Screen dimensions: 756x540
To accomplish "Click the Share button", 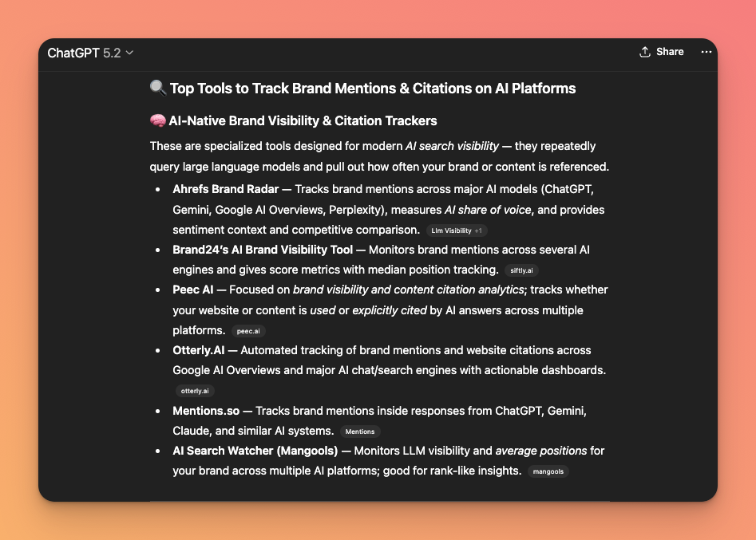I will point(661,52).
